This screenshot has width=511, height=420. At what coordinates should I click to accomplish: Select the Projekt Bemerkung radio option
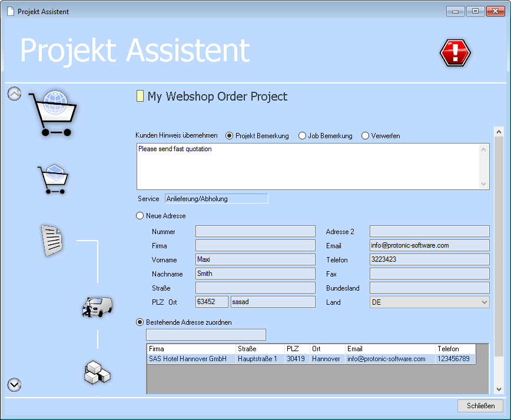pos(230,136)
